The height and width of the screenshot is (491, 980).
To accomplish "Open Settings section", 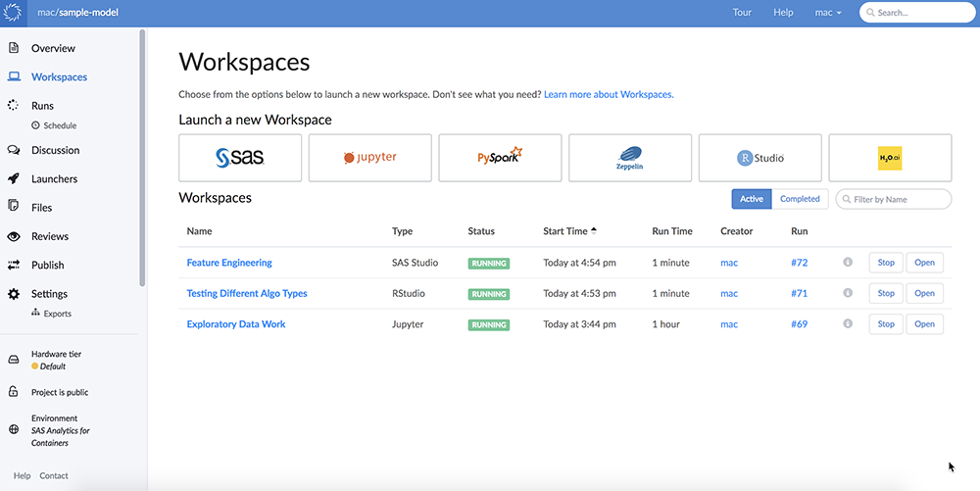I will click(49, 294).
